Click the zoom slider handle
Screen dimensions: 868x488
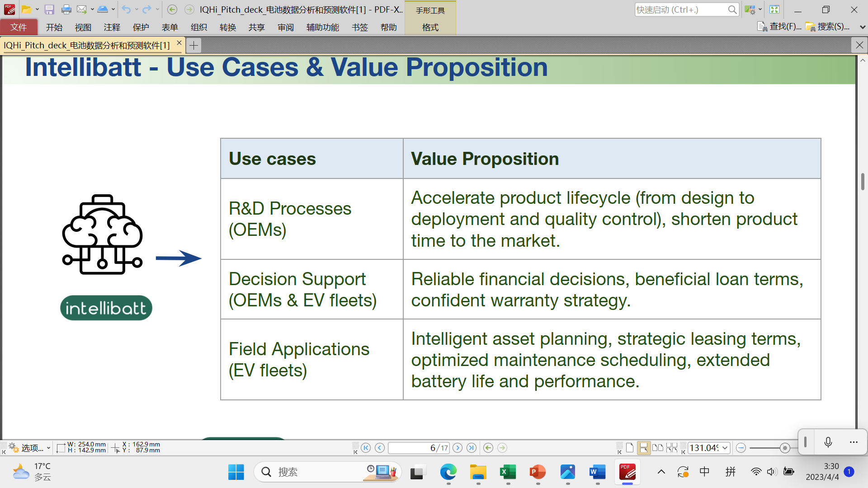[x=785, y=448]
